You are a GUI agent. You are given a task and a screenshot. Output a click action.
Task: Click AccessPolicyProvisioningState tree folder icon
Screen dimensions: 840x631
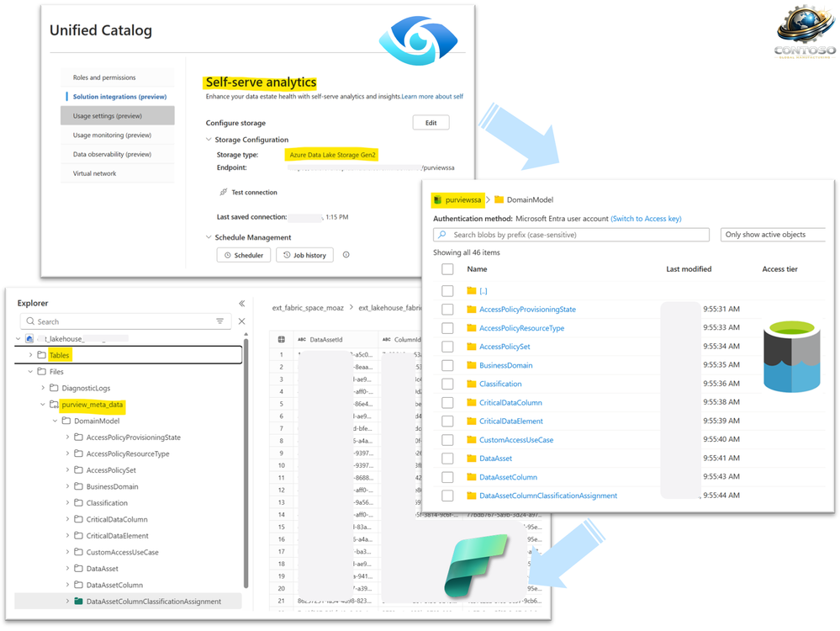78,437
